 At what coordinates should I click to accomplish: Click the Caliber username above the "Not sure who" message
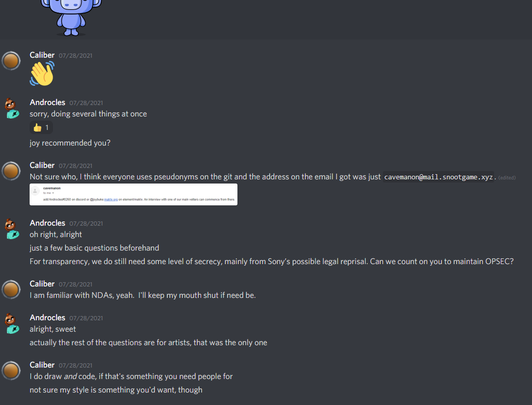pyautogui.click(x=42, y=165)
